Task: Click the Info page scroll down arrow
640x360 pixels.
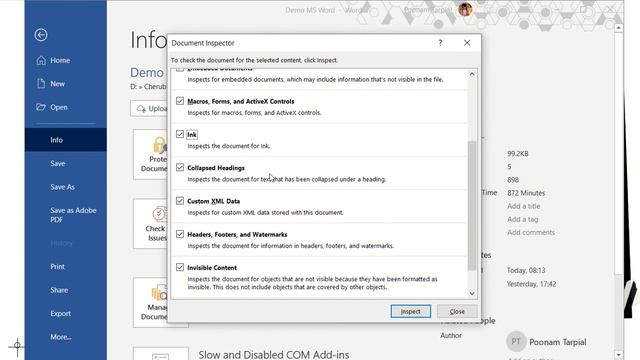Action: coord(619,355)
